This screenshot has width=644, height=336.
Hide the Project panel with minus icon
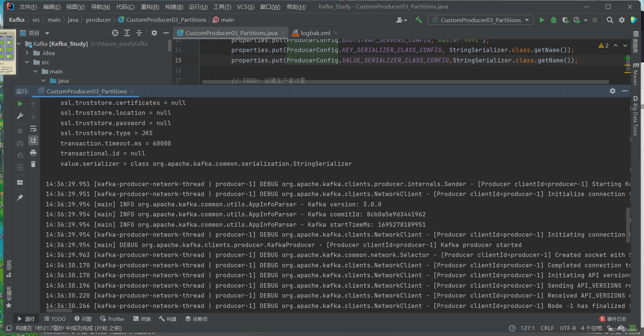(x=166, y=33)
